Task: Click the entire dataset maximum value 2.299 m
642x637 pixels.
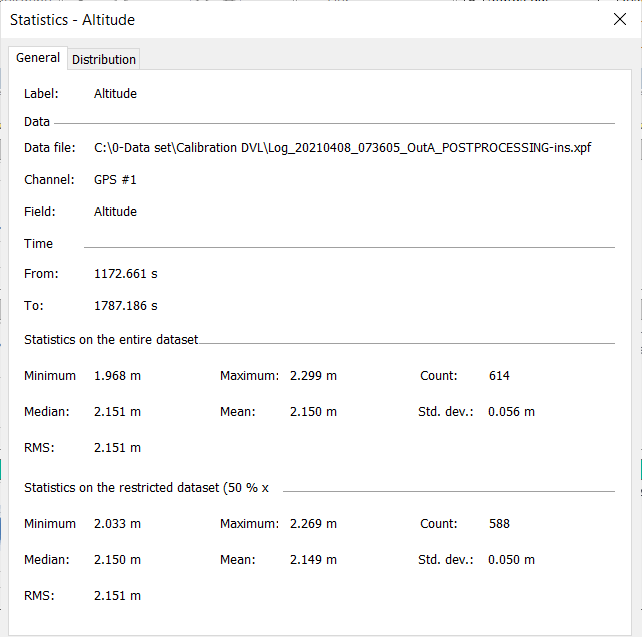Action: 313,376
